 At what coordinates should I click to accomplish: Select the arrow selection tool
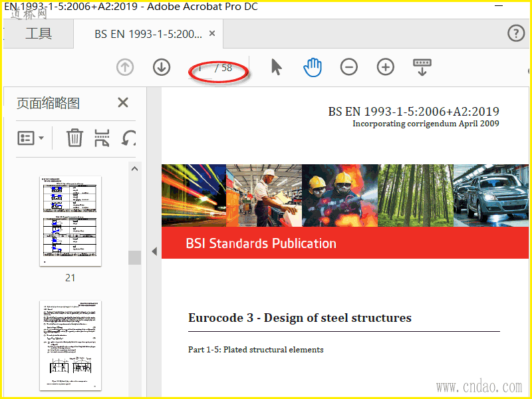[x=277, y=67]
